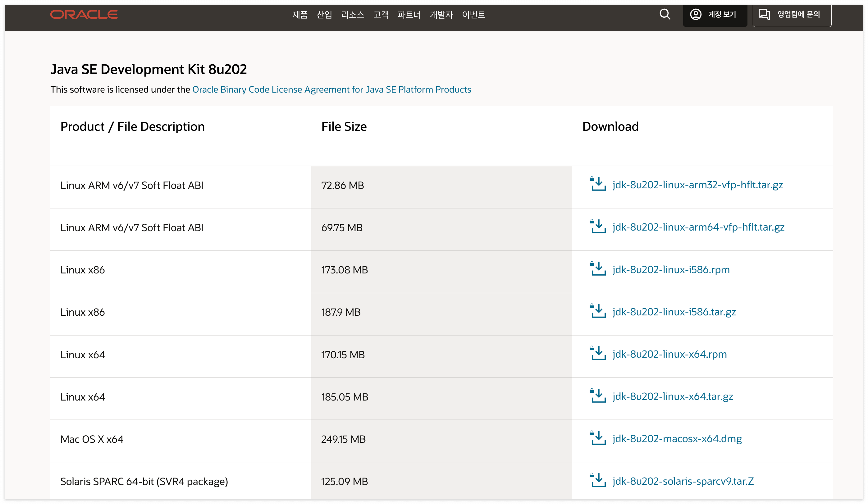Click Solaris SPARC 64-bit (SVR4 package) cell
The width and height of the screenshot is (868, 504).
tap(181, 481)
